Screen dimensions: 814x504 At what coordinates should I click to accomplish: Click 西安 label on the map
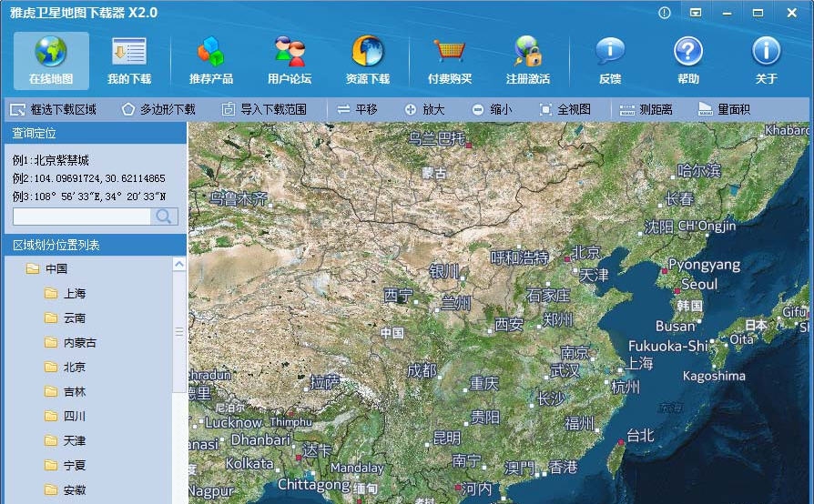(x=508, y=325)
